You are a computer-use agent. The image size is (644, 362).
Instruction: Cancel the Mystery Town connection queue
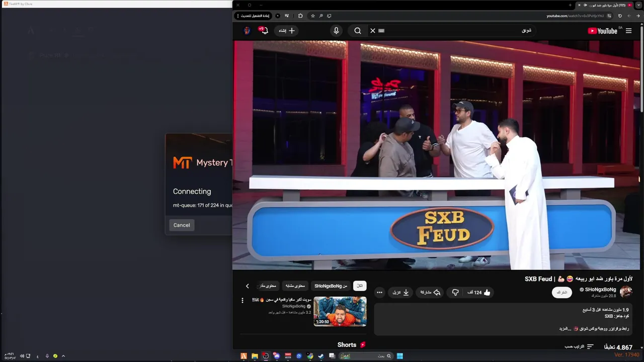[182, 225]
